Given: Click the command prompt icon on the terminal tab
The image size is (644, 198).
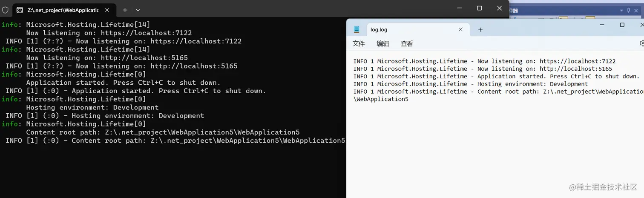Looking at the screenshot, I should coord(20,10).
